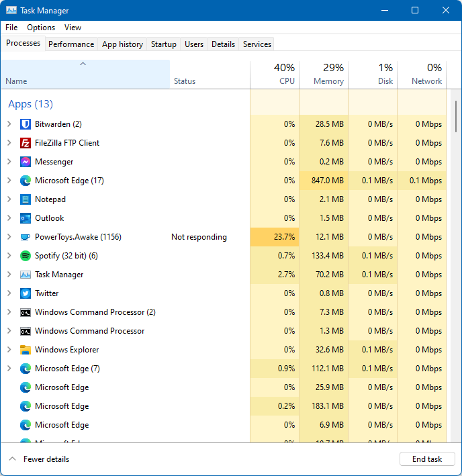Viewport: 462px width, 476px height.
Task: Expand the Twitter process row
Action: pos(9,293)
